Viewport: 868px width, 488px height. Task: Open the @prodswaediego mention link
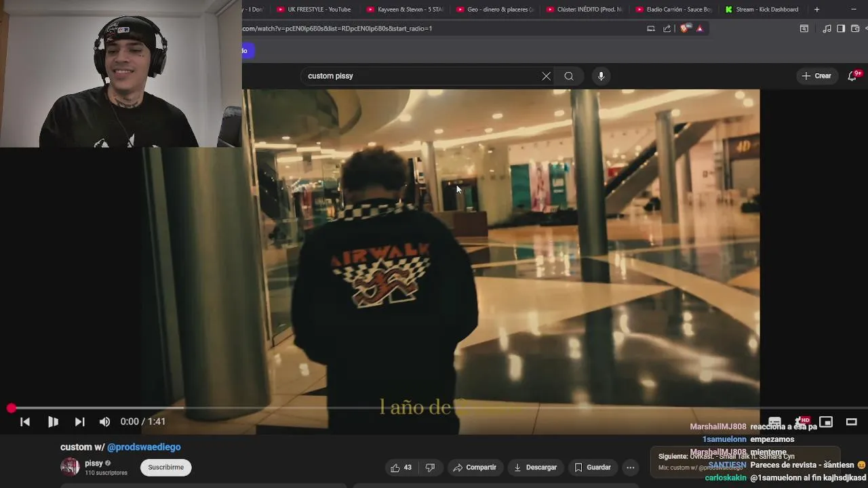pos(144,447)
